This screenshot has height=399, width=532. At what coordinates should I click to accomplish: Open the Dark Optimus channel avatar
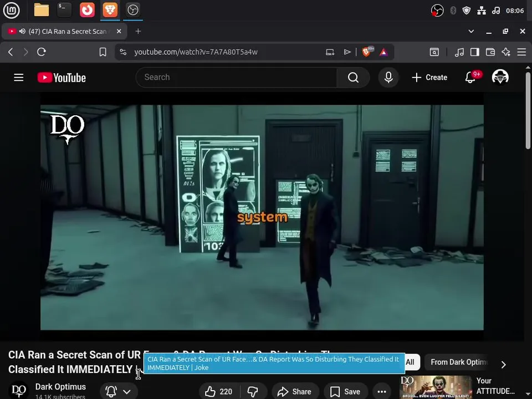pos(19,391)
